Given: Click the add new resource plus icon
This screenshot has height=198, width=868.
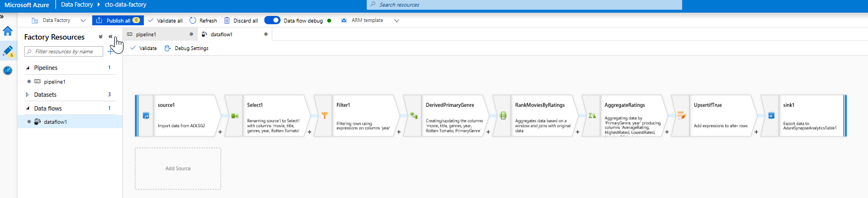Looking at the screenshot, I should coord(110,51).
